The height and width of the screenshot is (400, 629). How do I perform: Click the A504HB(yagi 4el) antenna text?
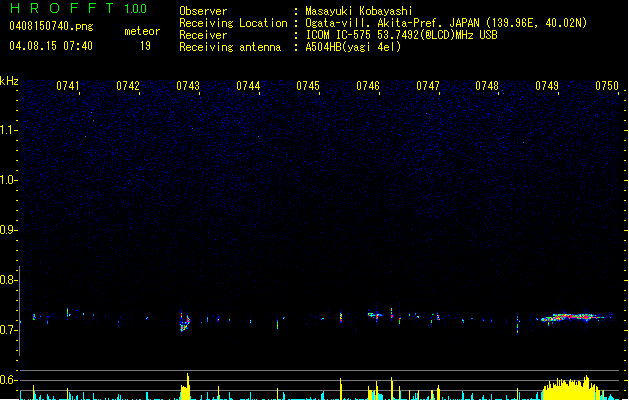point(353,47)
